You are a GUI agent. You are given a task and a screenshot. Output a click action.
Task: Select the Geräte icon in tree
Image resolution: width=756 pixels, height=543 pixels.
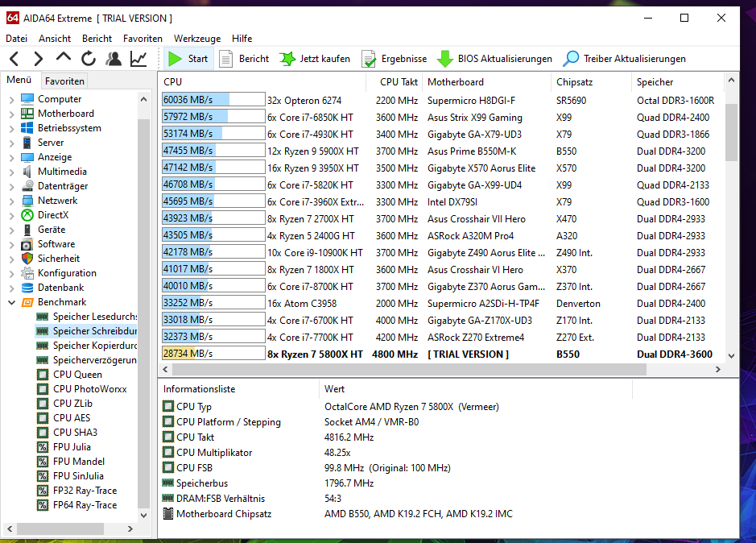pos(27,230)
